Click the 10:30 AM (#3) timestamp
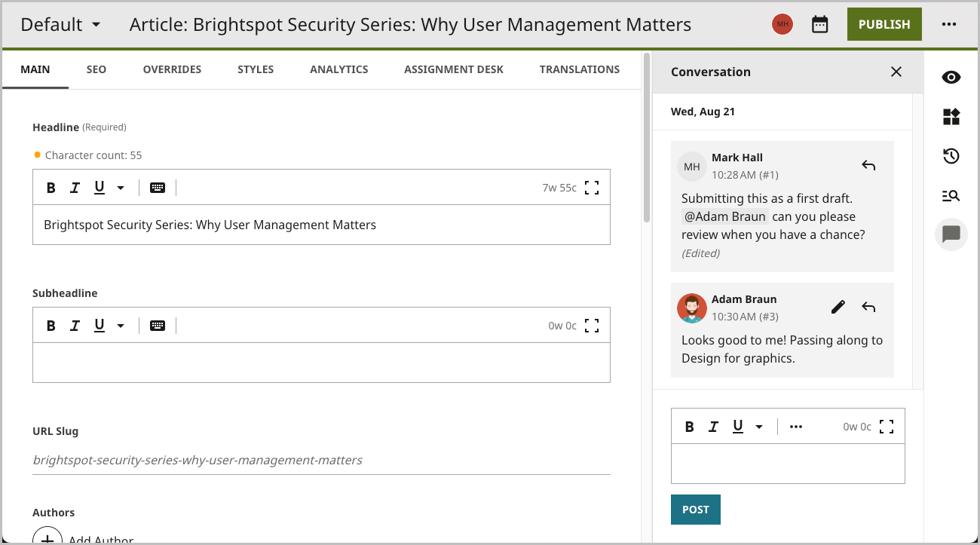 click(745, 317)
